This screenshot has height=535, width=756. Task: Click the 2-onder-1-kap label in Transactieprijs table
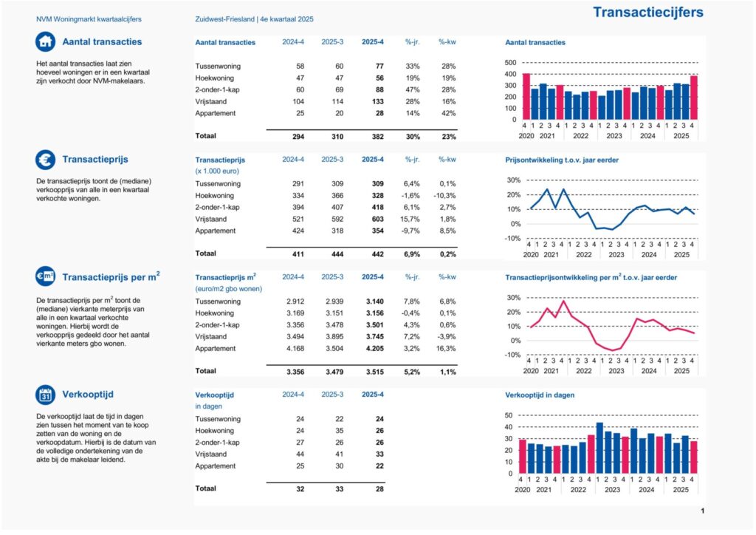pyautogui.click(x=217, y=207)
